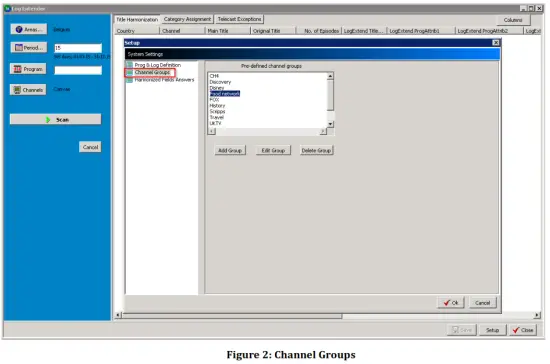Select Discovery channel group

click(x=220, y=82)
